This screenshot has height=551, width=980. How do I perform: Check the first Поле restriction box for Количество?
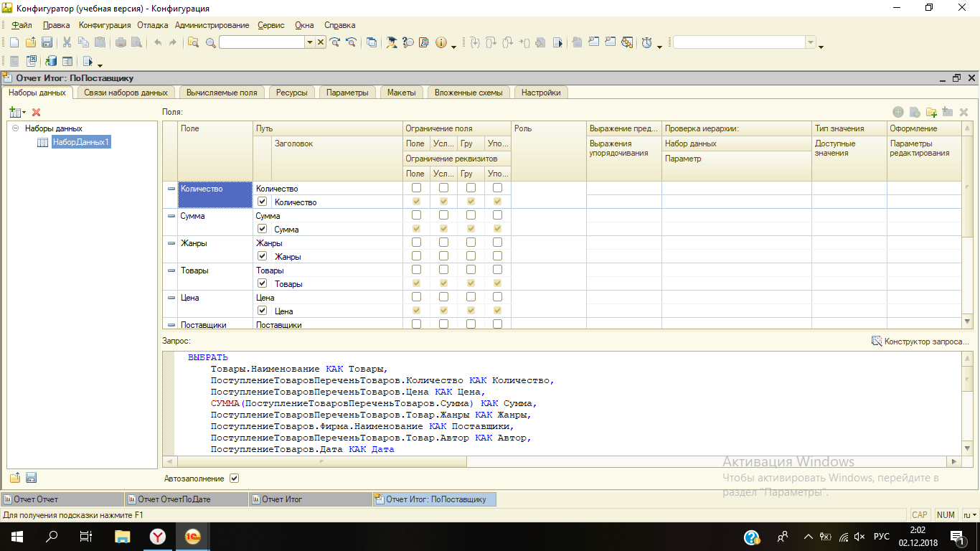416,189
